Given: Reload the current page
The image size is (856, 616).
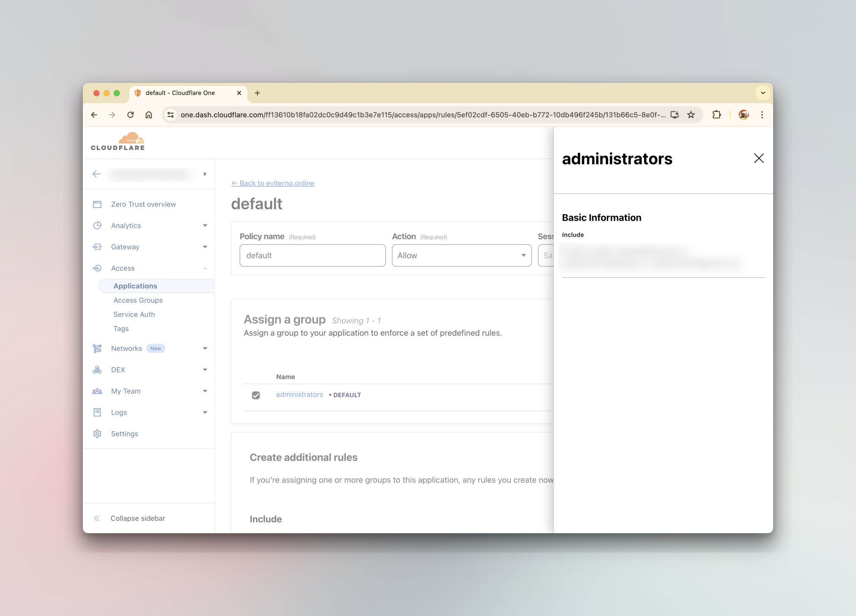Looking at the screenshot, I should 131,115.
